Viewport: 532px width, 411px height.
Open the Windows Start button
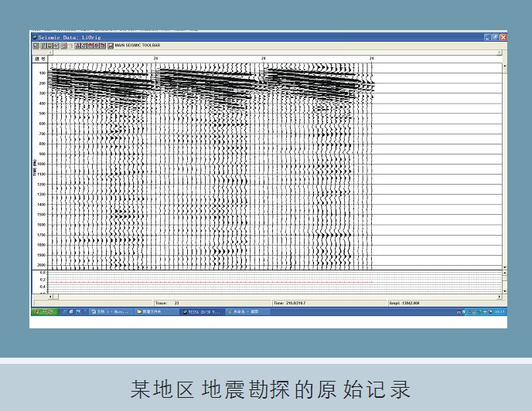tap(44, 311)
